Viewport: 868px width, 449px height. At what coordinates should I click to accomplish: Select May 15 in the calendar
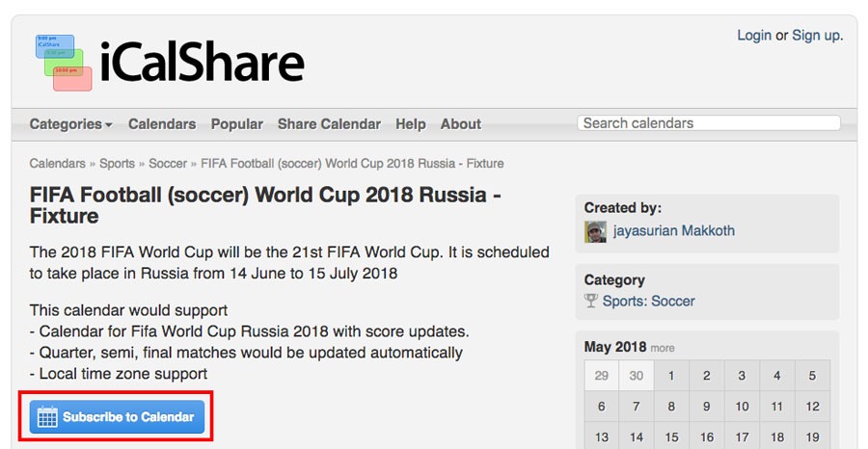[x=671, y=437]
